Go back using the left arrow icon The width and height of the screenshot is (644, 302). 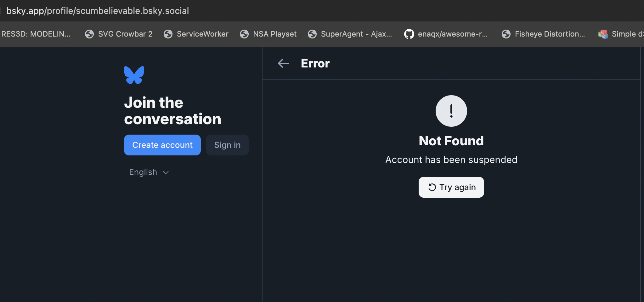pyautogui.click(x=284, y=63)
